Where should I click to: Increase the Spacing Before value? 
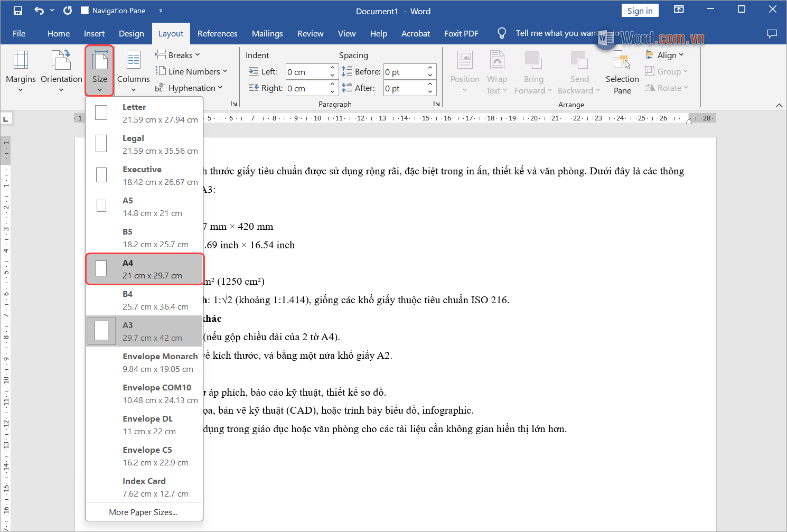pyautogui.click(x=430, y=68)
